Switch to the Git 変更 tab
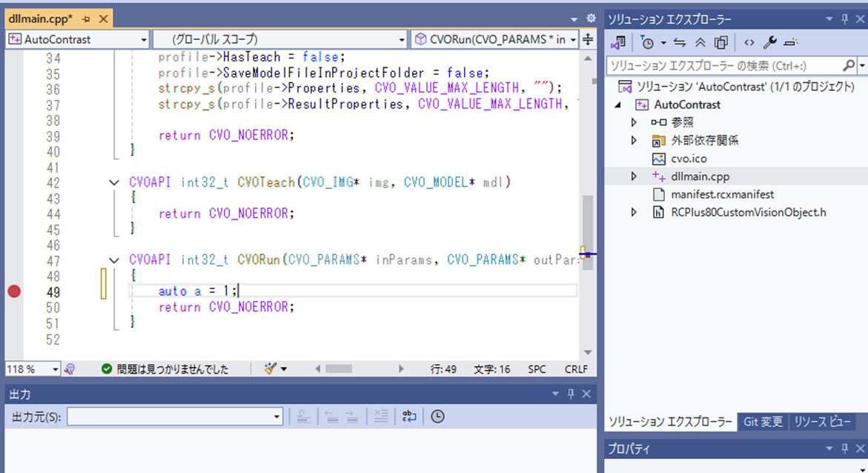The image size is (868, 473). [x=763, y=421]
